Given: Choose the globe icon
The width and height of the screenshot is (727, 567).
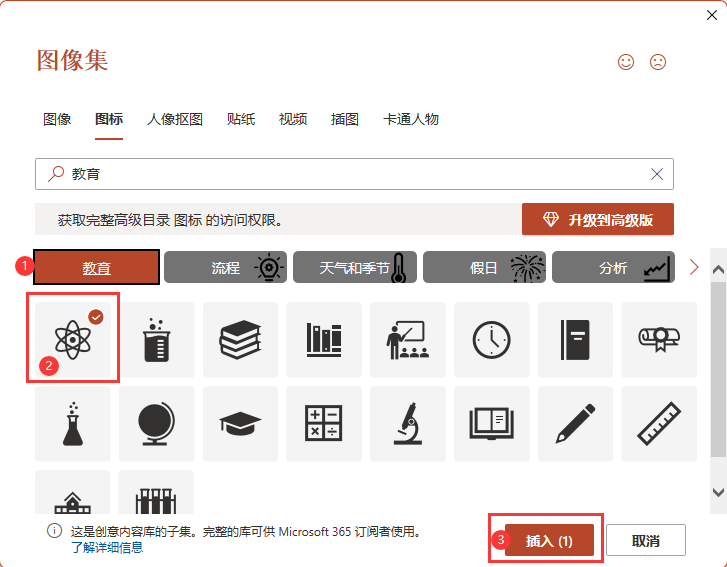Looking at the screenshot, I should click(157, 424).
